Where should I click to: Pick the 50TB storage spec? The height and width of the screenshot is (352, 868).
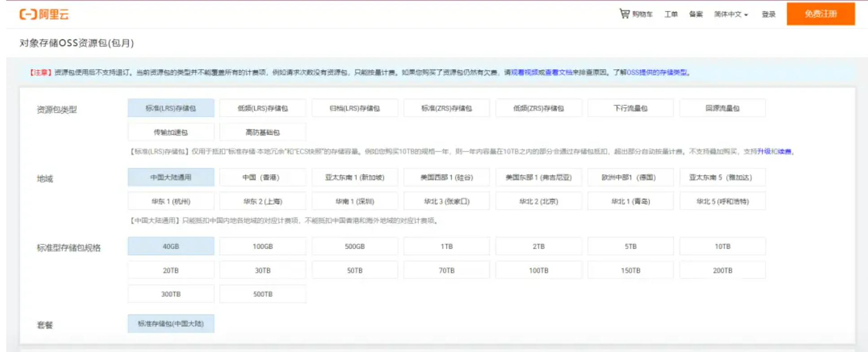[355, 270]
